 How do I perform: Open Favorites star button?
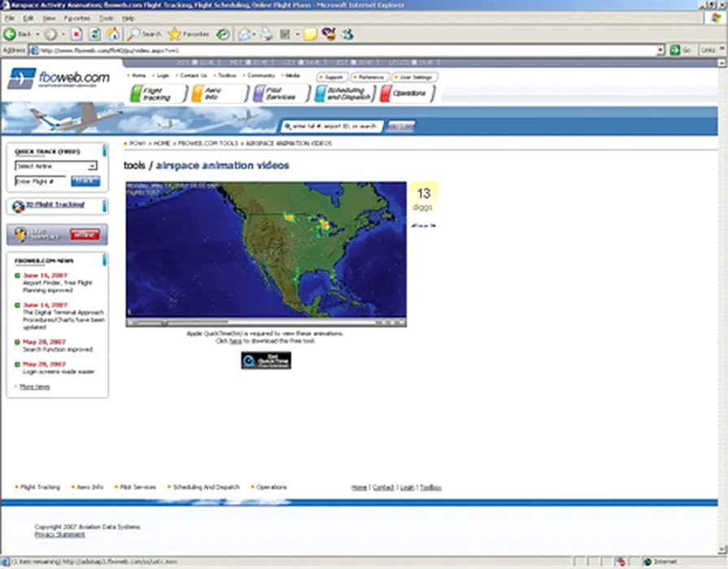(x=189, y=34)
